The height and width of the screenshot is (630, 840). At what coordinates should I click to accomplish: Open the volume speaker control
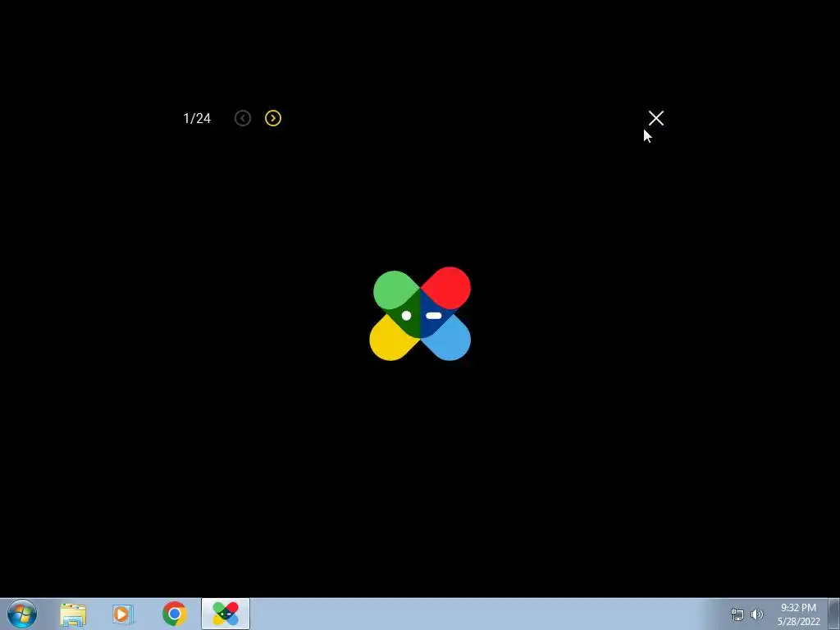pyautogui.click(x=756, y=614)
